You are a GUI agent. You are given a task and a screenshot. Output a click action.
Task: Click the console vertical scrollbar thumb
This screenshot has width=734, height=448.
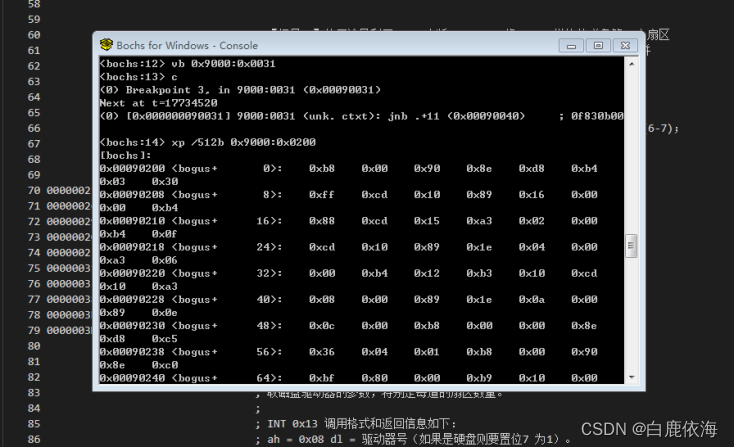[x=631, y=246]
